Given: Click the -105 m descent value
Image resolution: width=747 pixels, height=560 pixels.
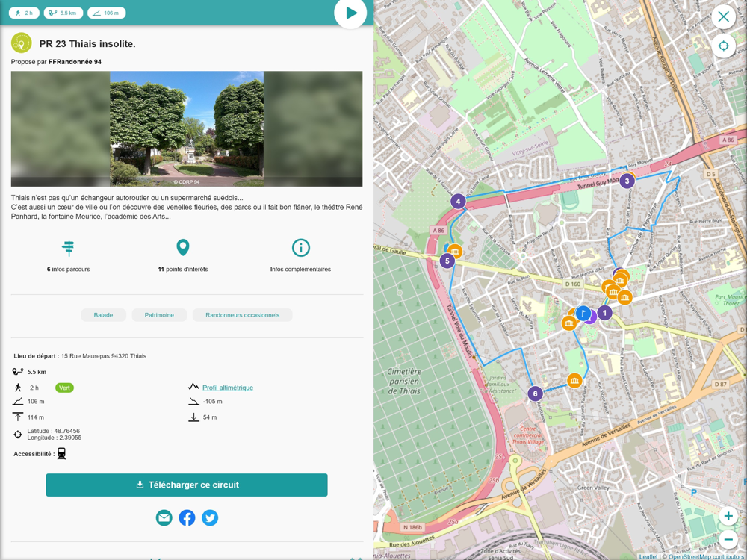Looking at the screenshot, I should (x=212, y=402).
